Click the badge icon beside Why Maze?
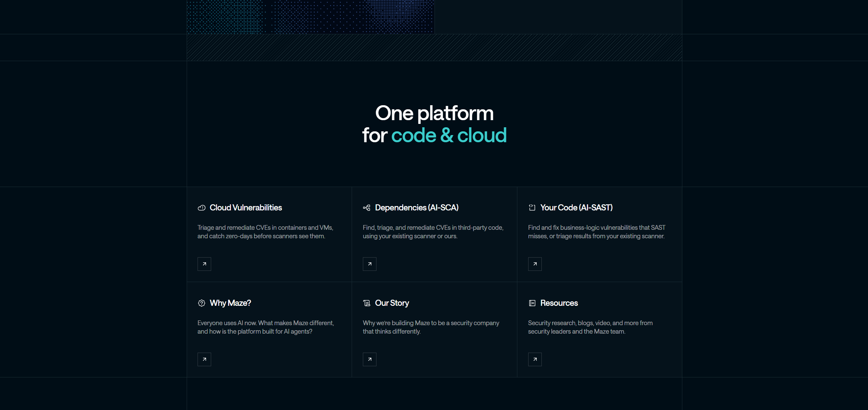The image size is (868, 410). tap(202, 303)
